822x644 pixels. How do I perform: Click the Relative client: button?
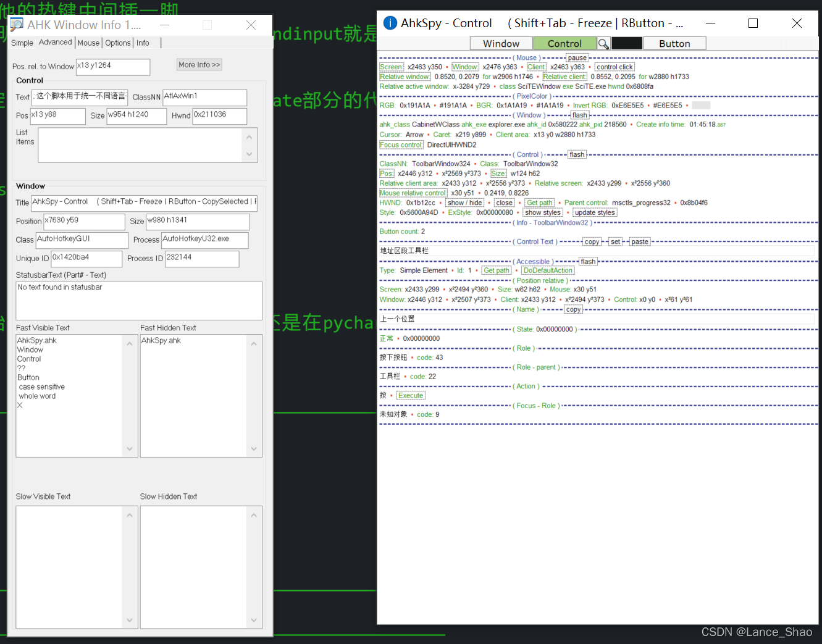point(564,77)
